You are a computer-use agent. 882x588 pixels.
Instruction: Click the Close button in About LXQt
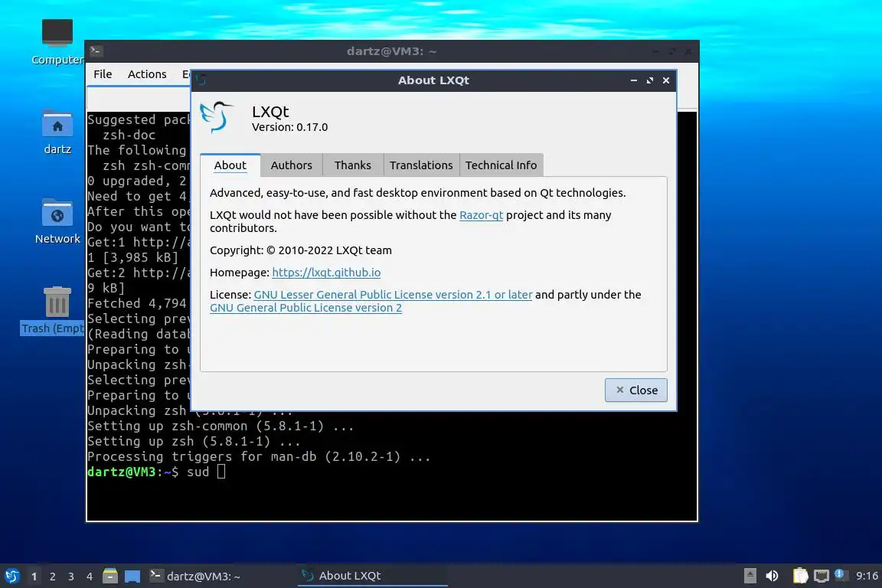click(635, 390)
